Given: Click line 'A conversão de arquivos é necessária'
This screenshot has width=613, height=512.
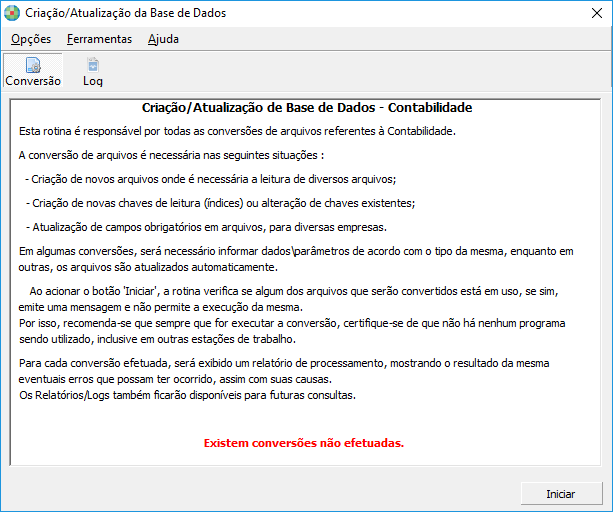Looking at the screenshot, I should pos(171,155).
